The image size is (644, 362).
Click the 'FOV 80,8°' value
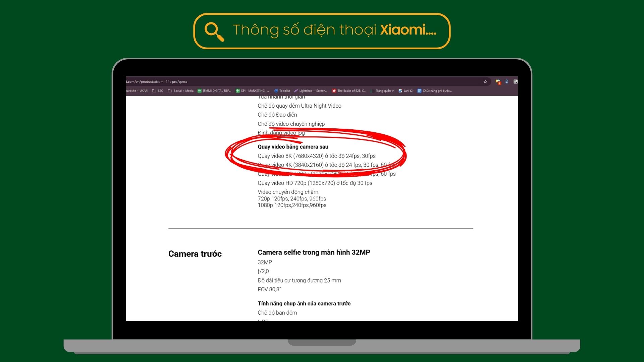click(269, 289)
